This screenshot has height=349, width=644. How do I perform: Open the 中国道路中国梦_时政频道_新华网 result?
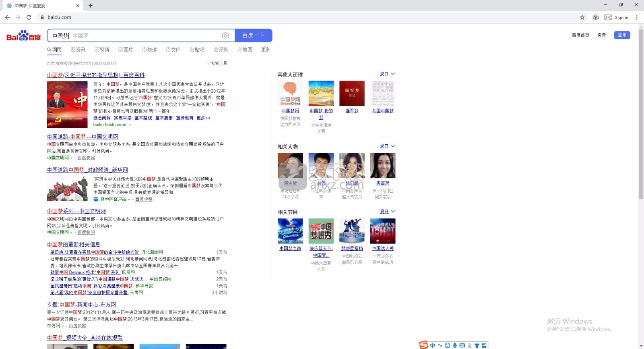click(x=87, y=170)
